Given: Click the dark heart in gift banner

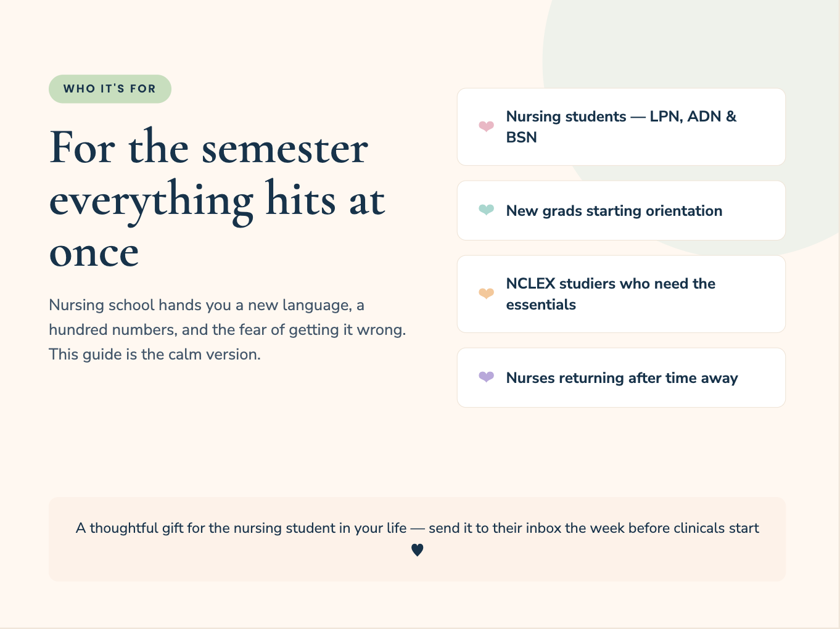Looking at the screenshot, I should [x=418, y=549].
